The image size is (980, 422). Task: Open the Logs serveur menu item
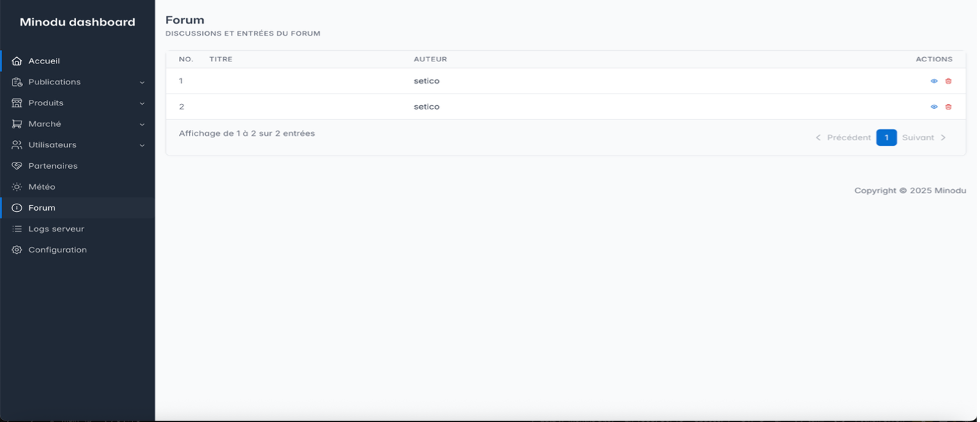pos(77,229)
